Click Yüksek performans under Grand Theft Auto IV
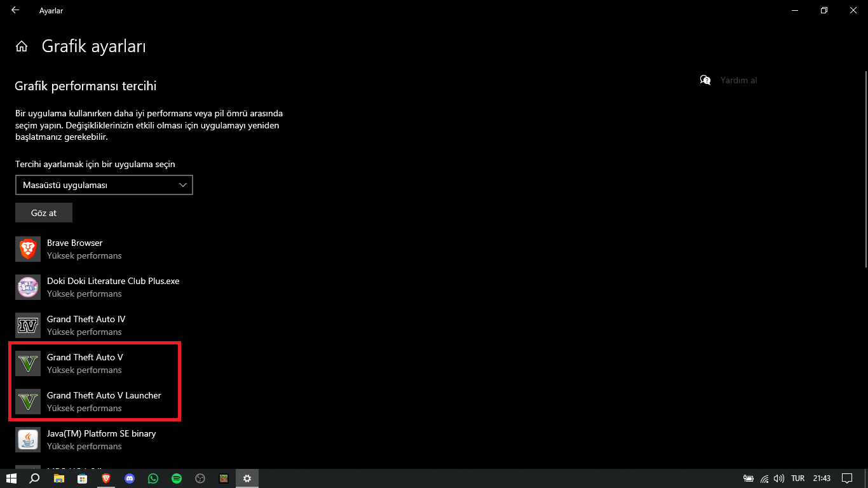This screenshot has height=488, width=868. point(85,332)
